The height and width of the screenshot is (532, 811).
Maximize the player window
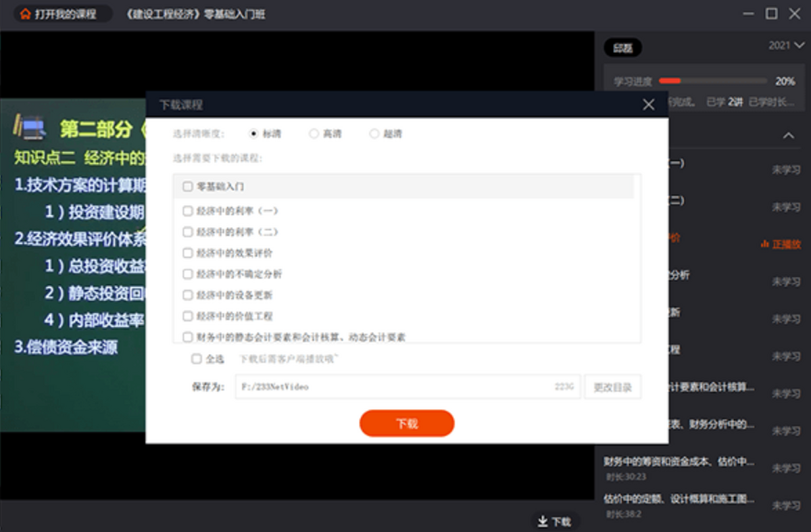click(x=771, y=14)
